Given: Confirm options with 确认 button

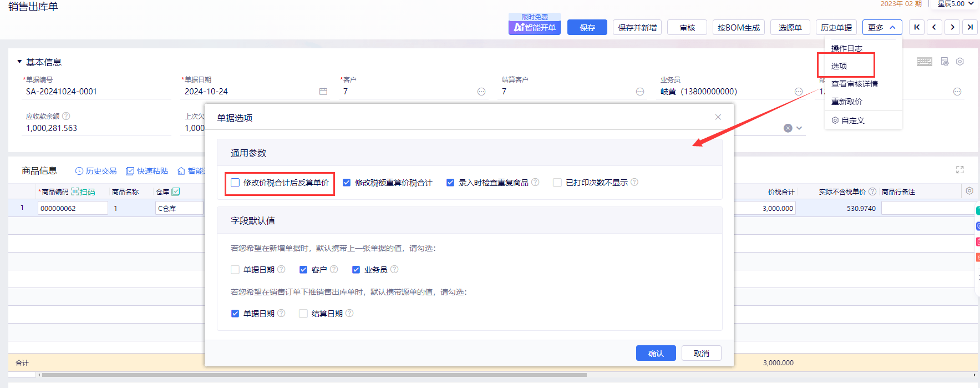Looking at the screenshot, I should point(656,353).
